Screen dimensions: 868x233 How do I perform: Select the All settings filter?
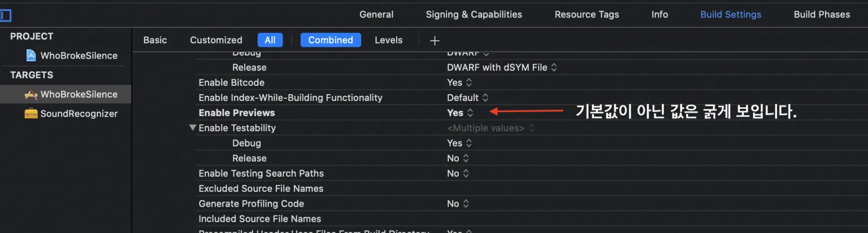click(x=270, y=40)
